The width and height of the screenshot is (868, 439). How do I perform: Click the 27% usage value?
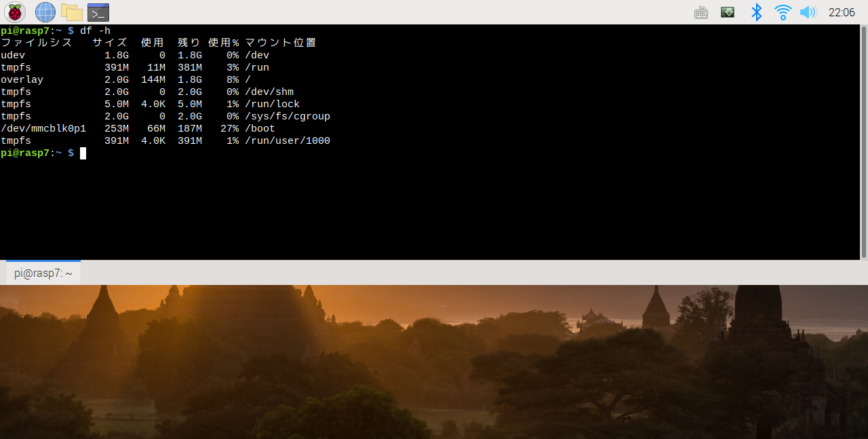(x=229, y=128)
